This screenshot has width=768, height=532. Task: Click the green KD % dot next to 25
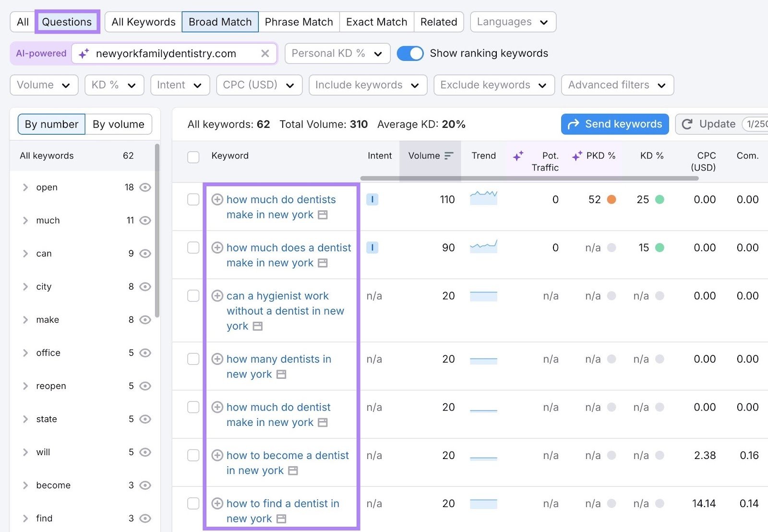coord(660,199)
